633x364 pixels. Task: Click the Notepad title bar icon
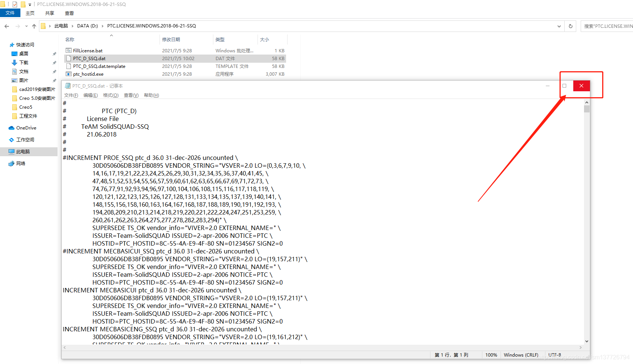(68, 86)
